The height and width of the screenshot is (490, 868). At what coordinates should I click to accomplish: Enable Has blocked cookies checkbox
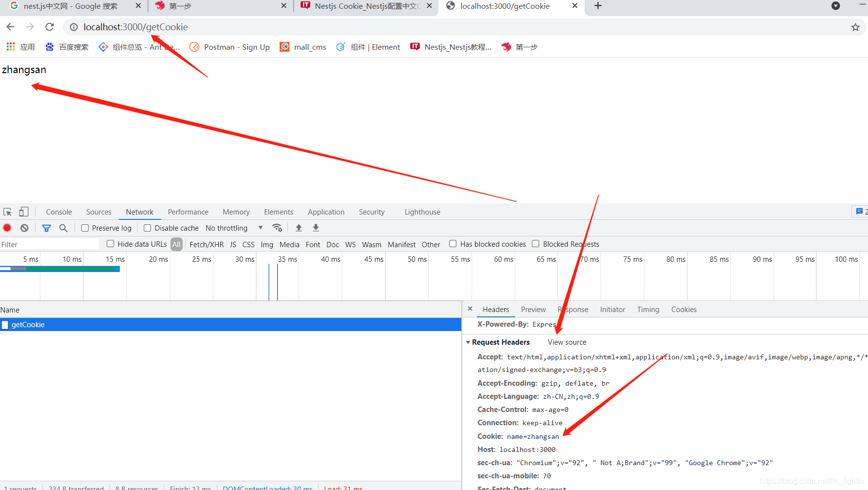click(x=453, y=244)
